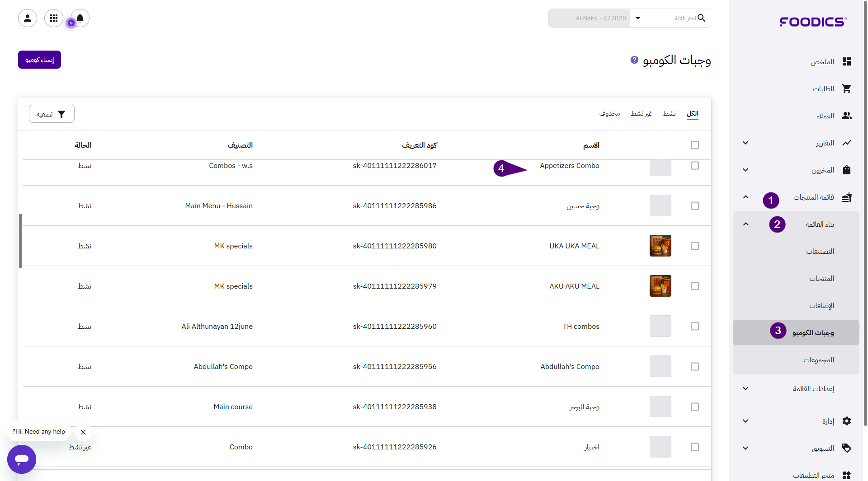Screen dimensions: 868x481
Task: Open the account selector dropdown arrow
Action: [x=638, y=19]
